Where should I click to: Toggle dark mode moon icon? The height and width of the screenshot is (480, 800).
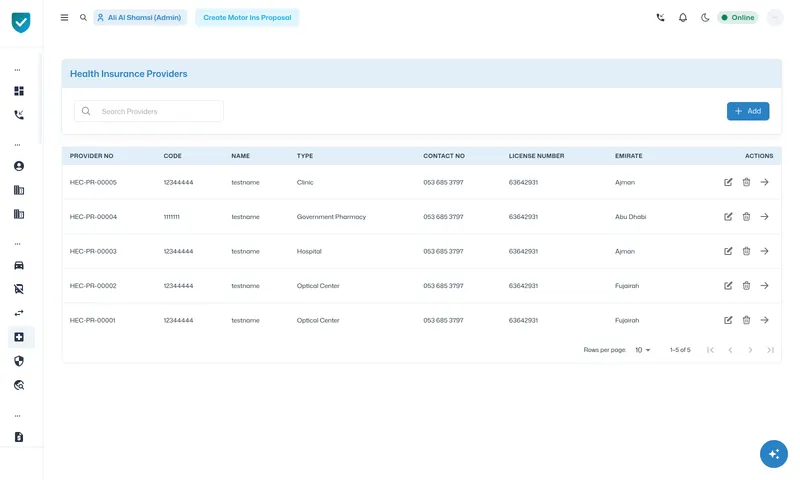(x=705, y=17)
